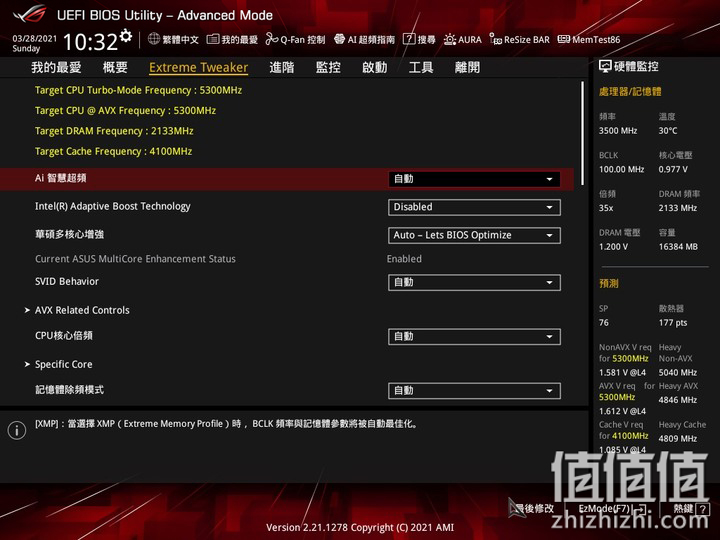Click the info icon beside XMP help text
720x540 pixels.
(17, 430)
